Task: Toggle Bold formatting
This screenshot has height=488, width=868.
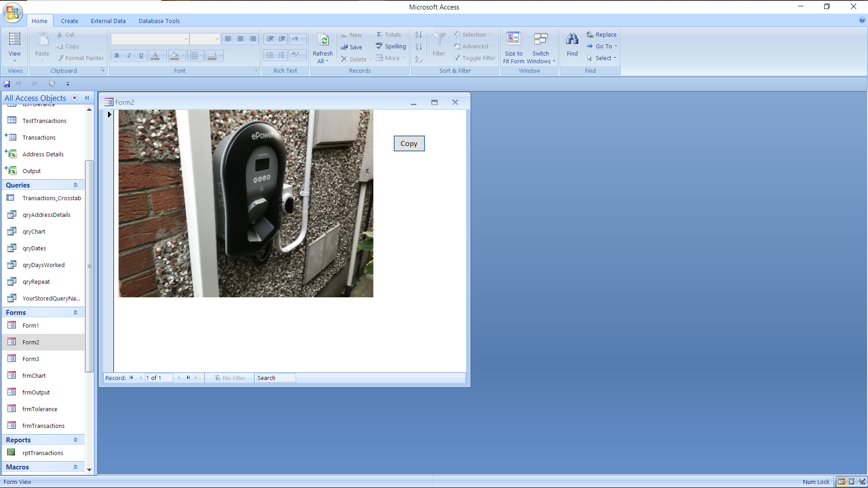Action: coord(117,56)
